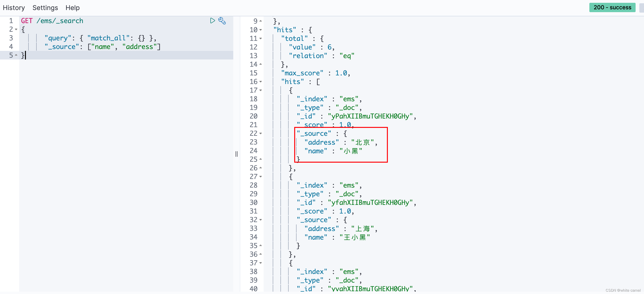The width and height of the screenshot is (644, 294).
Task: Collapse the request body at editor line 2
Action: point(16,29)
